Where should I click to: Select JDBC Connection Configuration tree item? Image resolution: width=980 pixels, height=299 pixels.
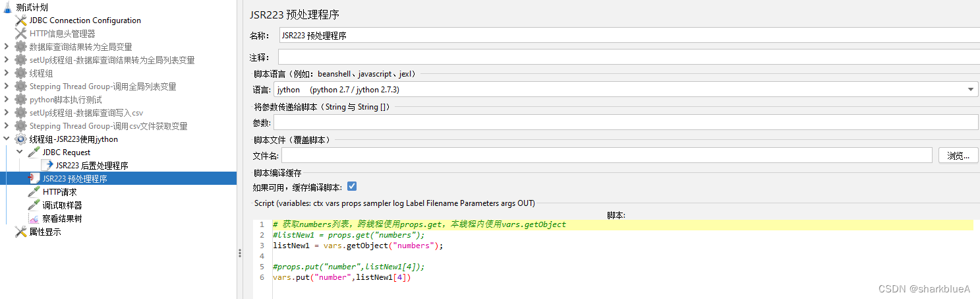85,20
